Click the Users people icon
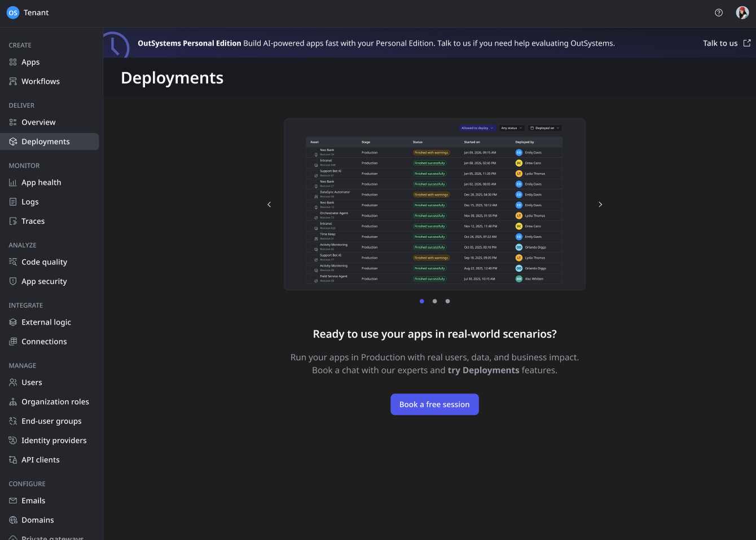 [13, 382]
